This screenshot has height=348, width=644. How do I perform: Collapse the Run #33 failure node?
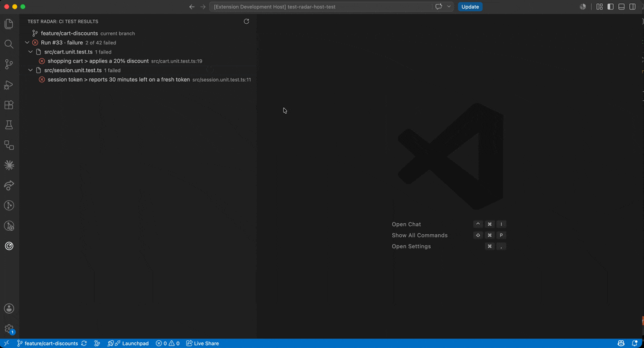[27, 42]
